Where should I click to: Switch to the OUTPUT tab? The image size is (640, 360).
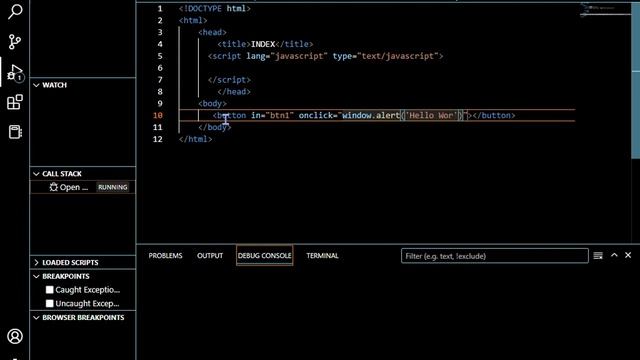pos(210,256)
